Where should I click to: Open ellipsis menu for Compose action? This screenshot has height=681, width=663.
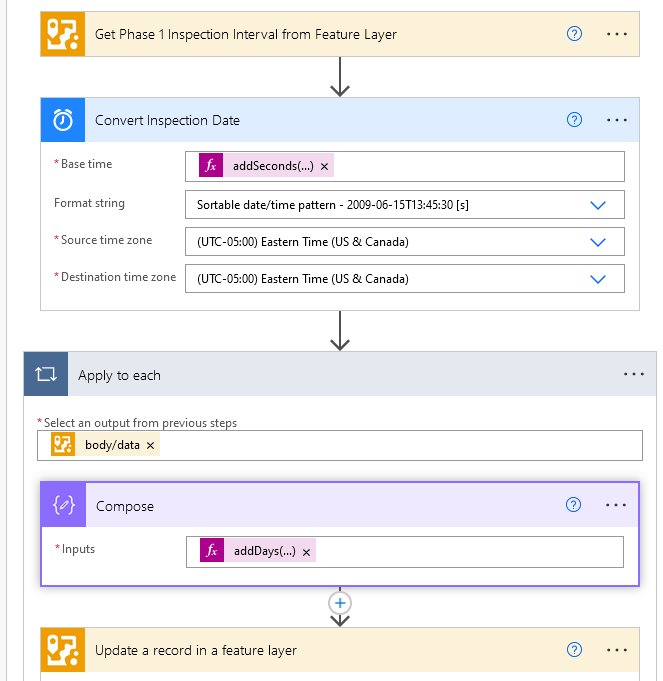(616, 506)
